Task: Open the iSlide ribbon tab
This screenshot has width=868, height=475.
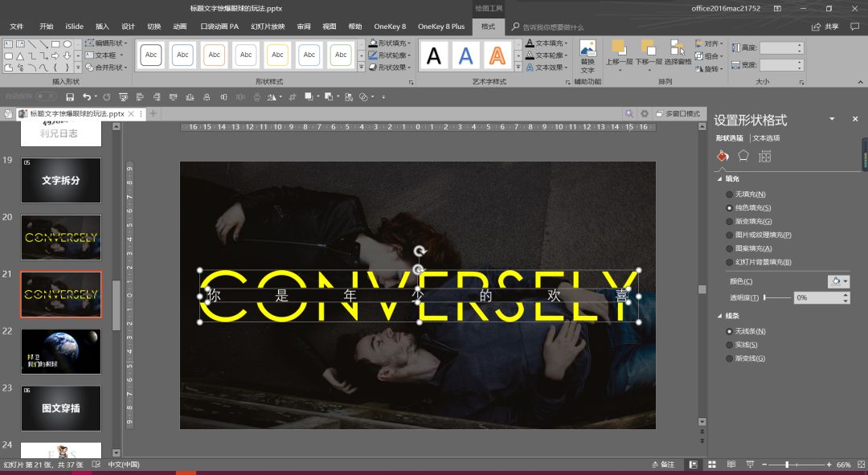Action: pyautogui.click(x=74, y=27)
